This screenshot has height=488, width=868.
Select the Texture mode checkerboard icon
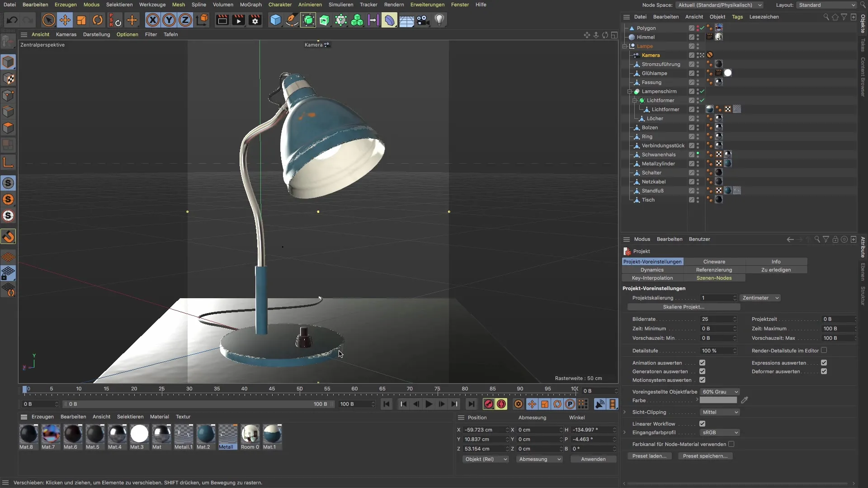8,79
